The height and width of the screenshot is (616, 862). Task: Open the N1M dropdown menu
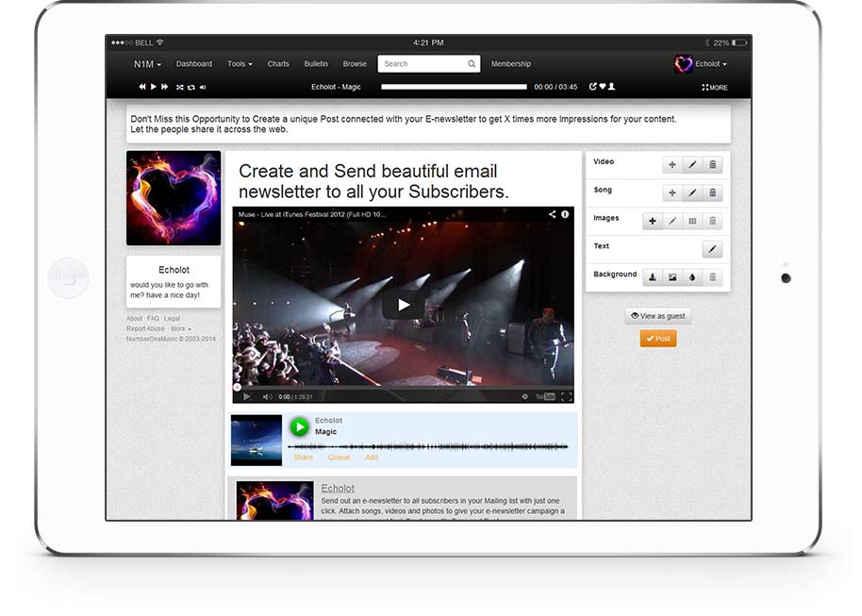(147, 64)
